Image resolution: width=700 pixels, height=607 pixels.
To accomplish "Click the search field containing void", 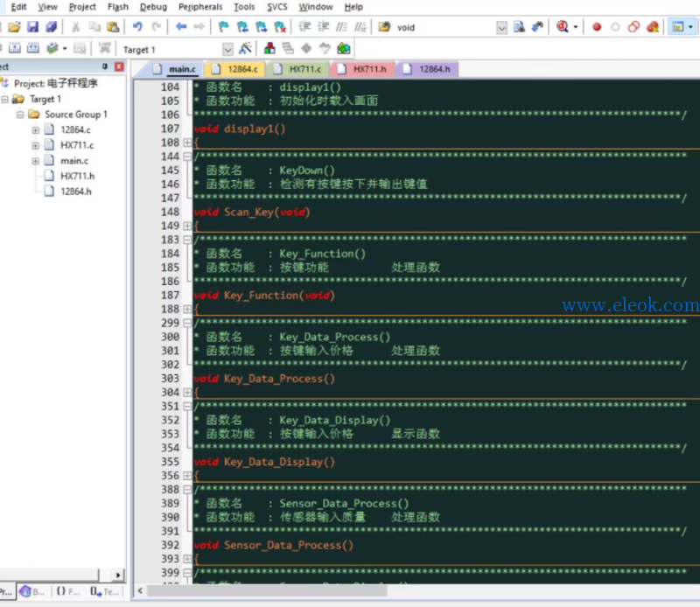I will tap(444, 28).
